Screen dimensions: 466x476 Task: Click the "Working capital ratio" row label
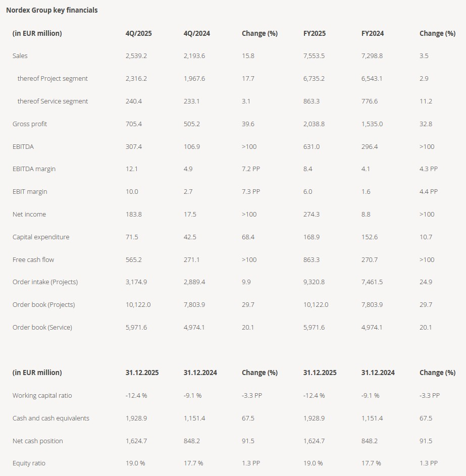pos(42,396)
